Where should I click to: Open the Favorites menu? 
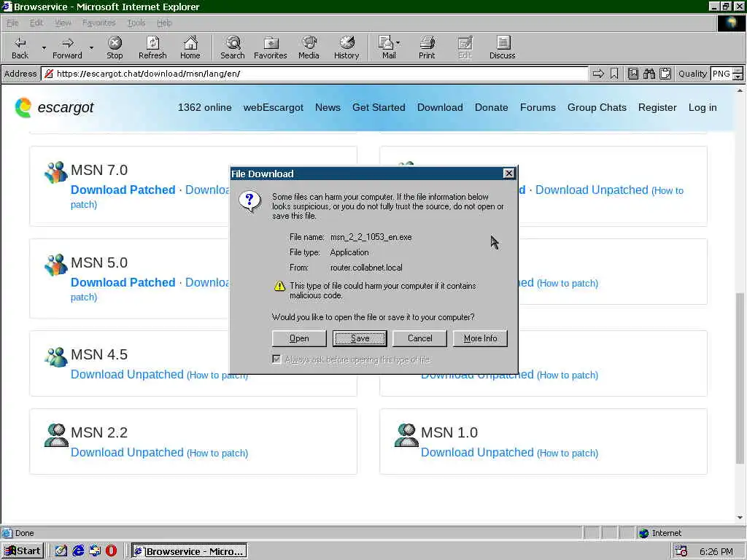(98, 23)
